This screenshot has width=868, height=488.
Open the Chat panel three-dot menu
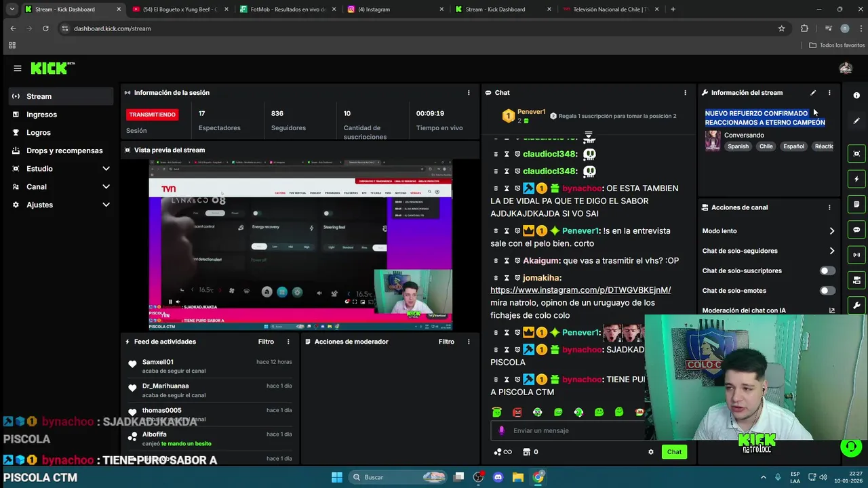pyautogui.click(x=685, y=93)
